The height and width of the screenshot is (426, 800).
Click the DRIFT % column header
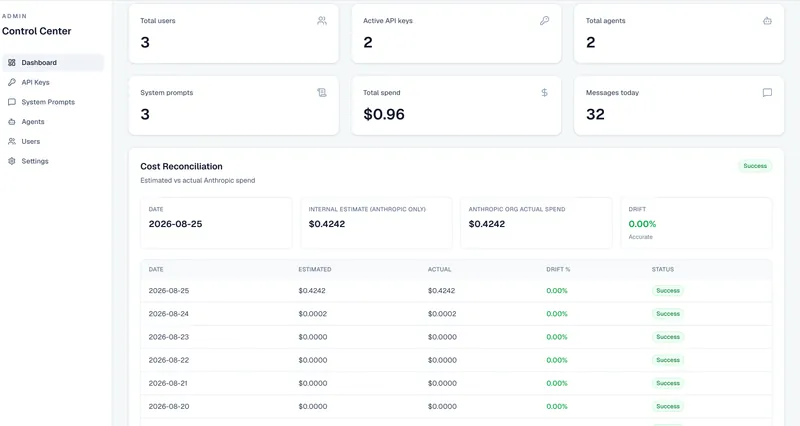558,269
